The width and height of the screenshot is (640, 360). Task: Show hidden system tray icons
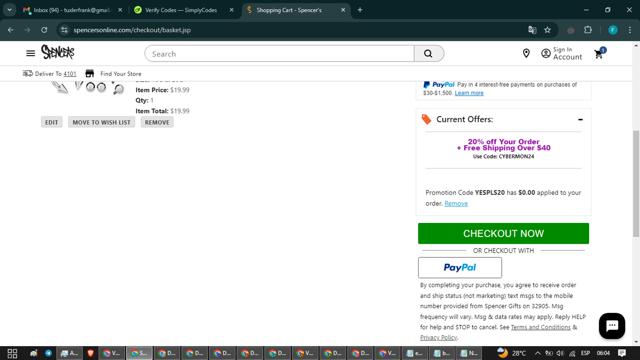538,353
